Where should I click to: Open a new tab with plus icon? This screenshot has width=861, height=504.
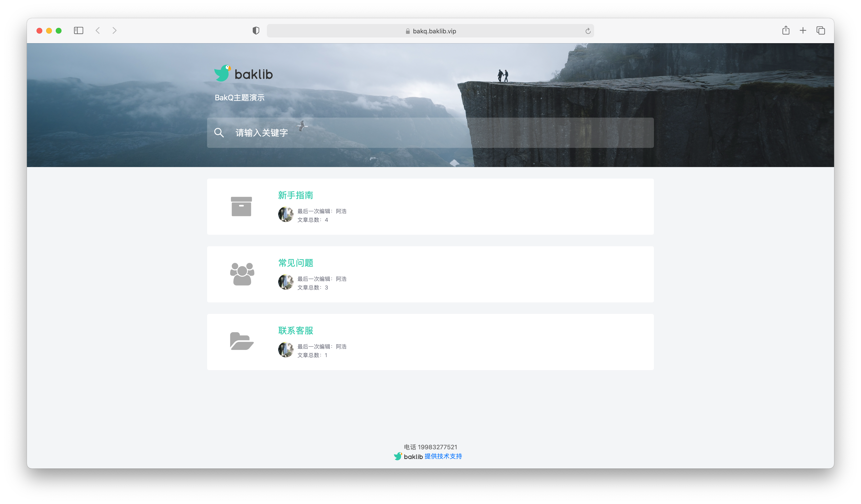[803, 31]
